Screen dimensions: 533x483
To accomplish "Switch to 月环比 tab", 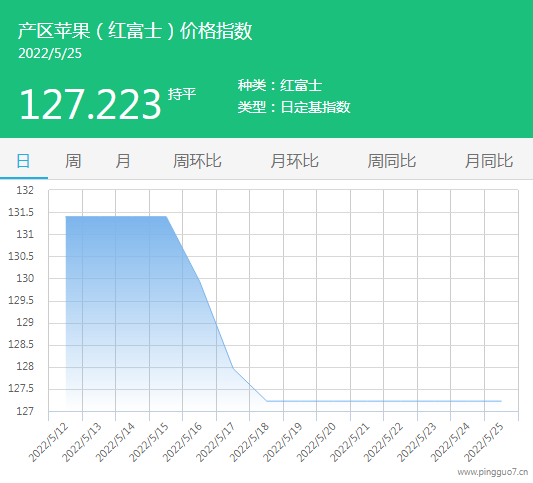I will coord(294,161).
